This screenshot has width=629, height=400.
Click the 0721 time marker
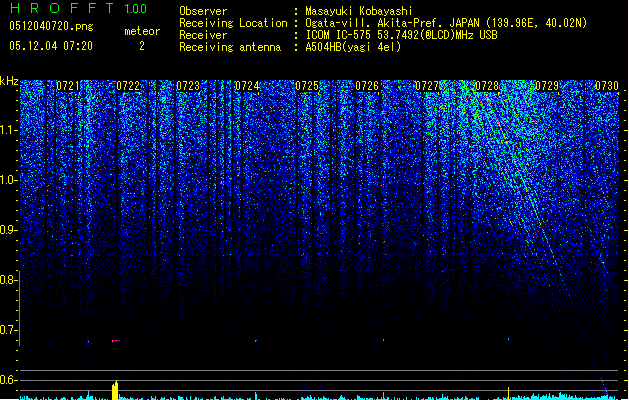point(68,86)
